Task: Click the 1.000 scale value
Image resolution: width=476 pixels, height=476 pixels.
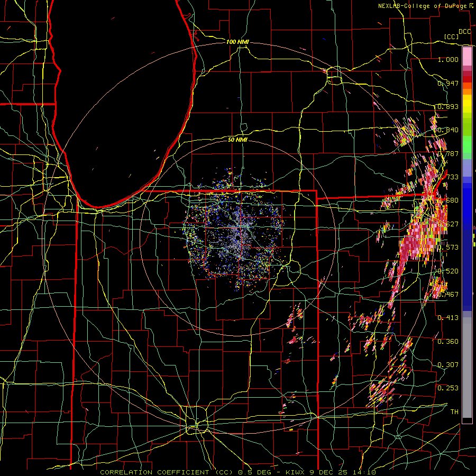Action: point(448,59)
